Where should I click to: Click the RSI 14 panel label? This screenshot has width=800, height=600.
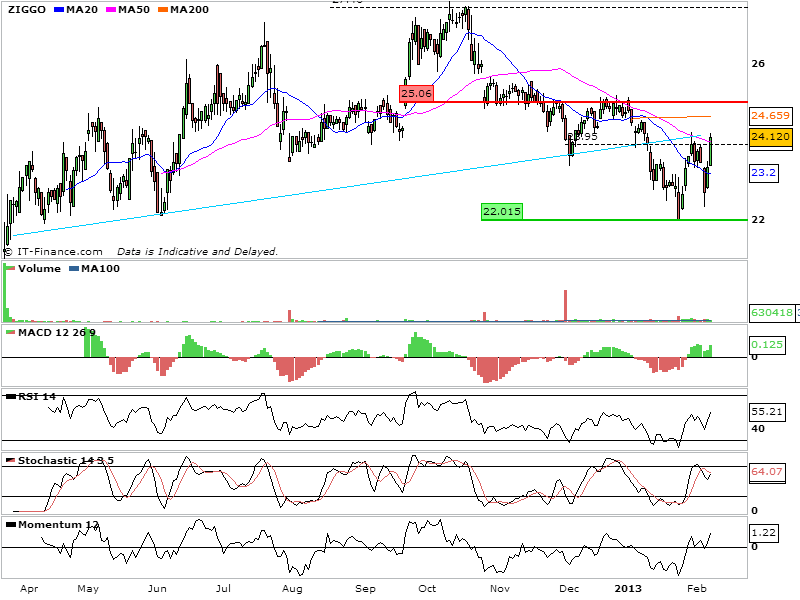point(37,396)
